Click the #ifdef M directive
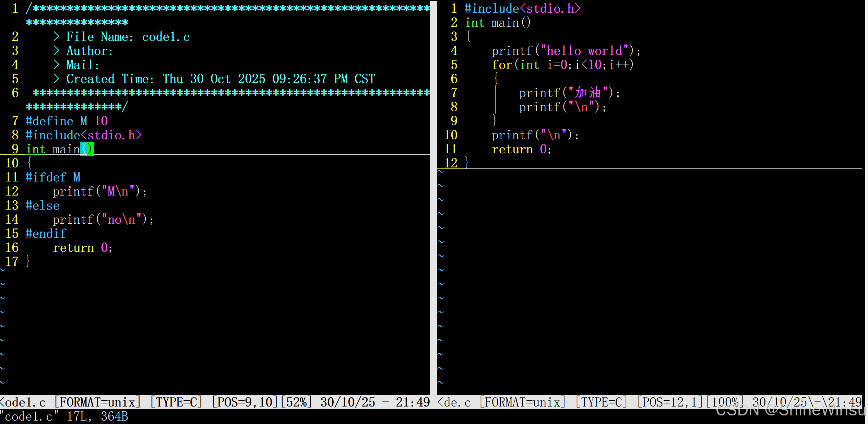Image resolution: width=868 pixels, height=424 pixels. [53, 177]
